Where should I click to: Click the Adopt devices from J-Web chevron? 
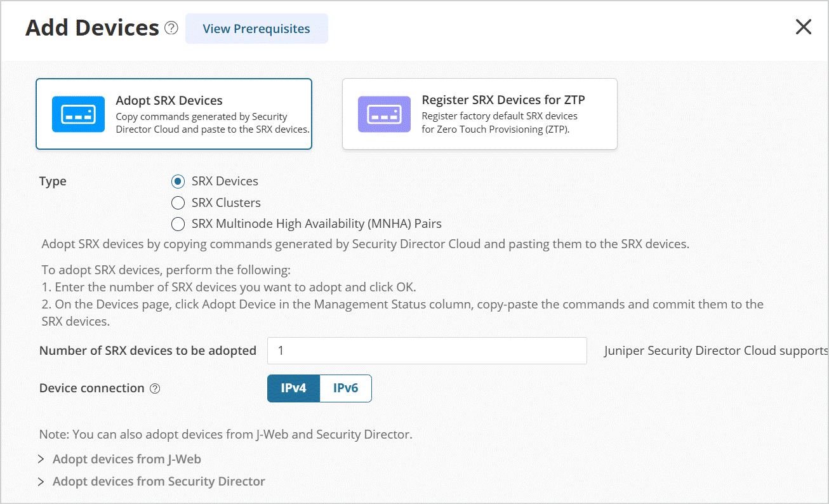[x=41, y=459]
